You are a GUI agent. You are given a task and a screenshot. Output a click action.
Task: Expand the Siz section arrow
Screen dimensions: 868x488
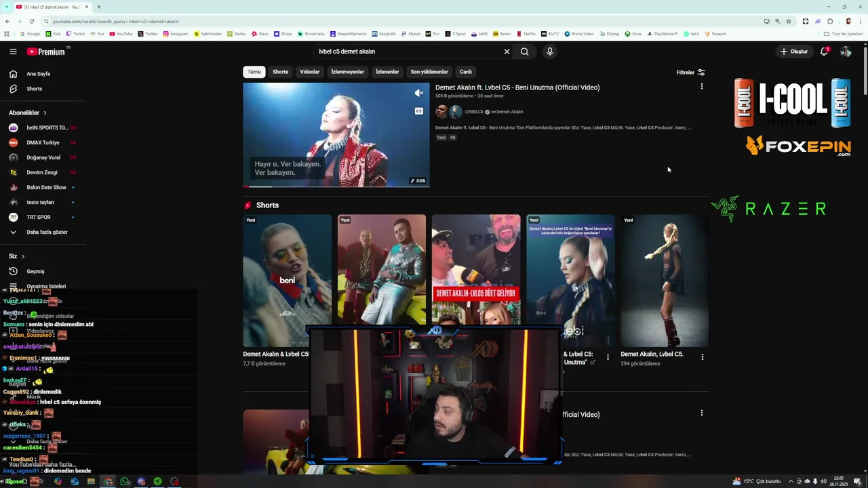(22, 256)
